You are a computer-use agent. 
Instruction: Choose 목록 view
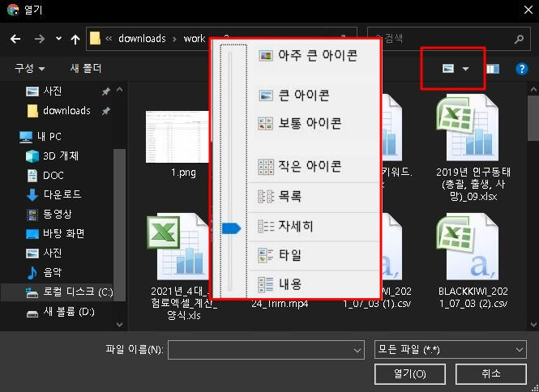[x=280, y=196]
